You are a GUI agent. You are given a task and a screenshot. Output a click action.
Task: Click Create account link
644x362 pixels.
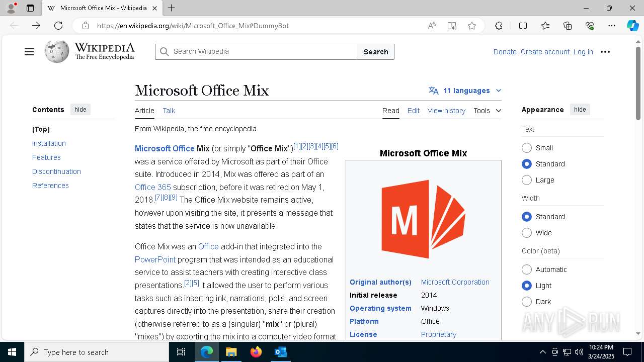(x=545, y=52)
